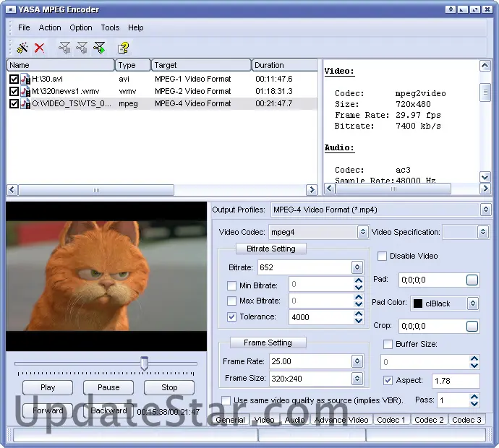The height and width of the screenshot is (448, 499).
Task: Select the MPEG-2 Video Format target cell
Action: tap(193, 91)
